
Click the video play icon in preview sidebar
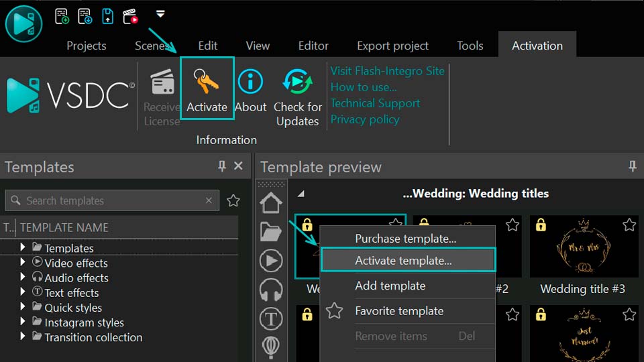pos(271,261)
